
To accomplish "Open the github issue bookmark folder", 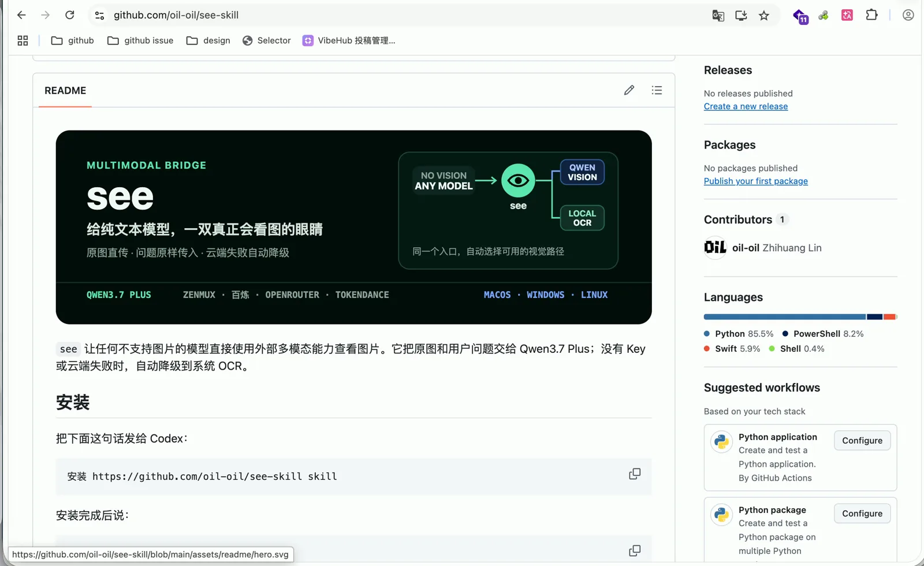I will coord(140,40).
